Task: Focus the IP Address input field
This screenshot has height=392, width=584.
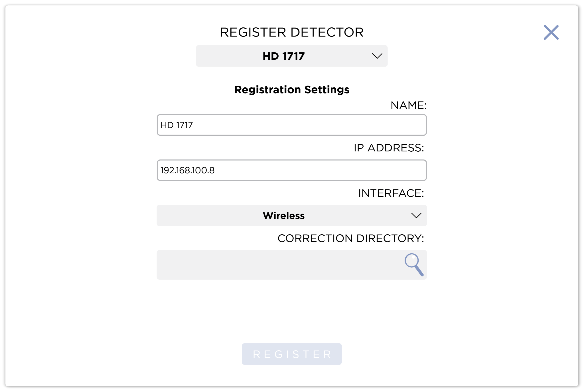Action: click(292, 170)
